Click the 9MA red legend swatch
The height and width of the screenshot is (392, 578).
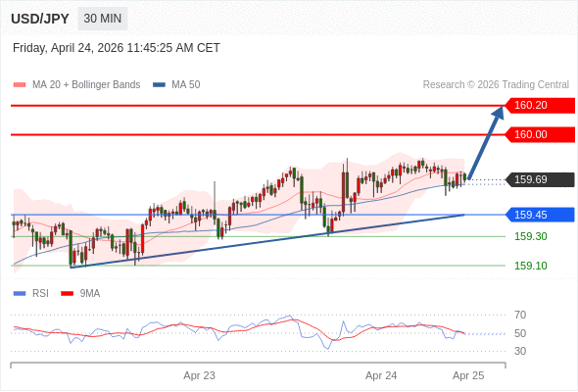tap(67, 294)
